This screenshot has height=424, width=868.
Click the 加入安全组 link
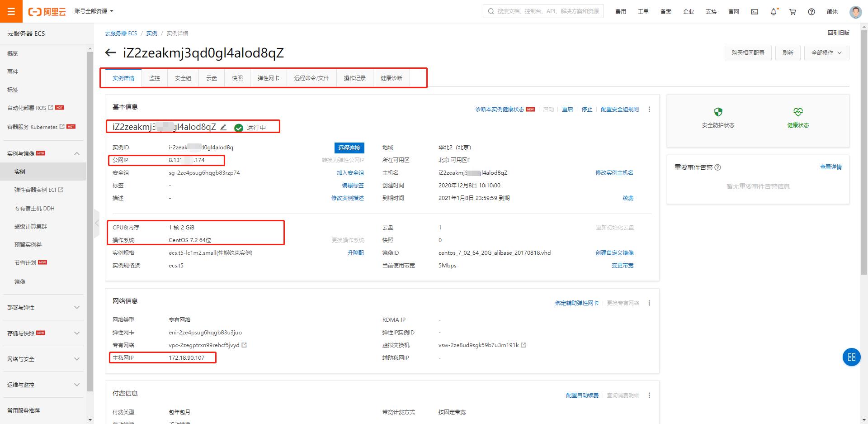click(x=350, y=173)
